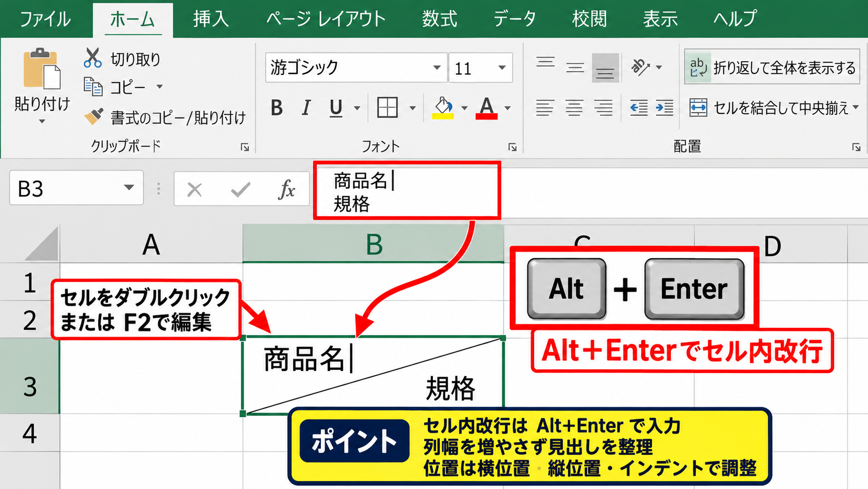The height and width of the screenshot is (489, 868).
Task: Open font settings dialog launcher
Action: point(512,148)
